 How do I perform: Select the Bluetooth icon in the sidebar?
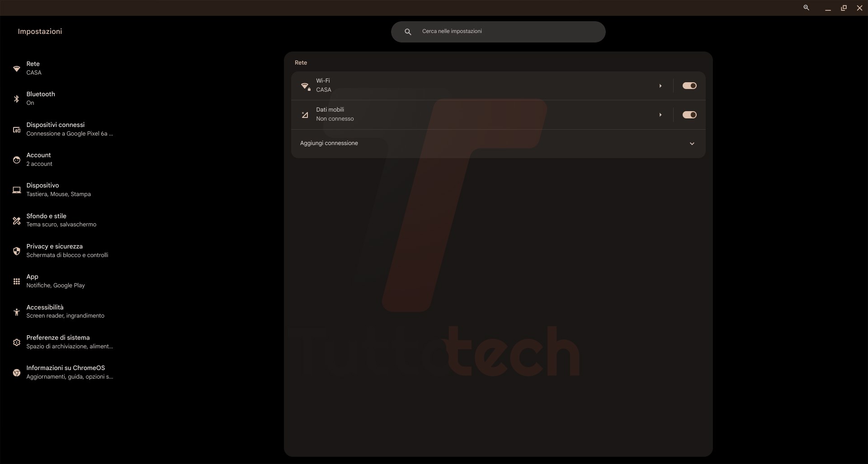(17, 99)
